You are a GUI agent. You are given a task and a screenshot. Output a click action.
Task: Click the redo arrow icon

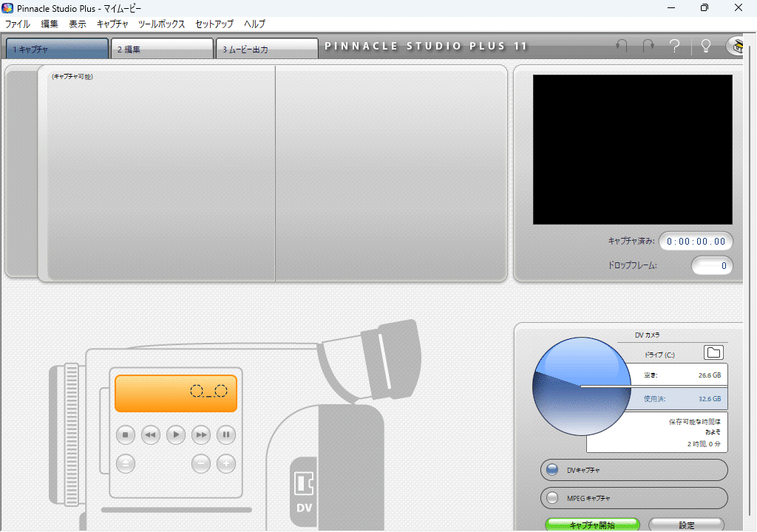point(648,46)
